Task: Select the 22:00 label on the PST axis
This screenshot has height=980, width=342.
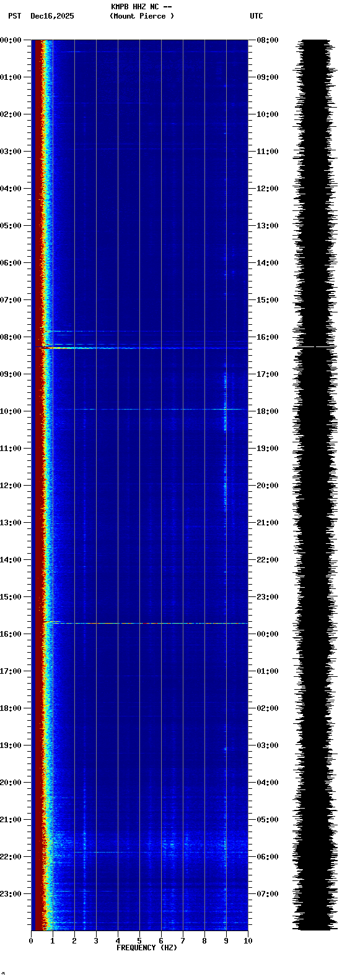Action: [x=11, y=857]
